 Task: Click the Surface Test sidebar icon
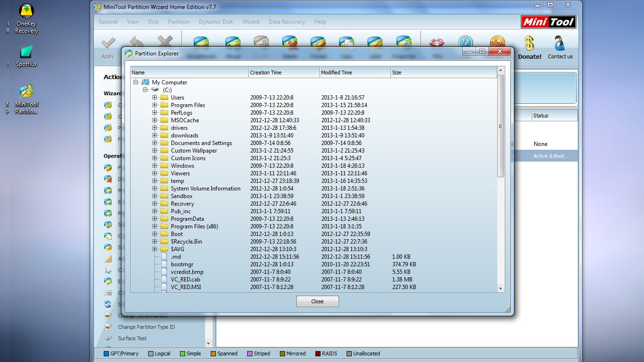pos(108,338)
